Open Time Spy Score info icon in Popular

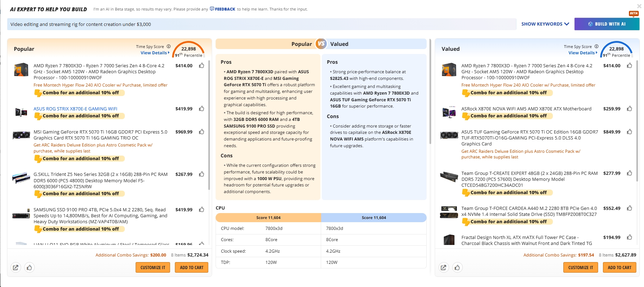(x=169, y=47)
